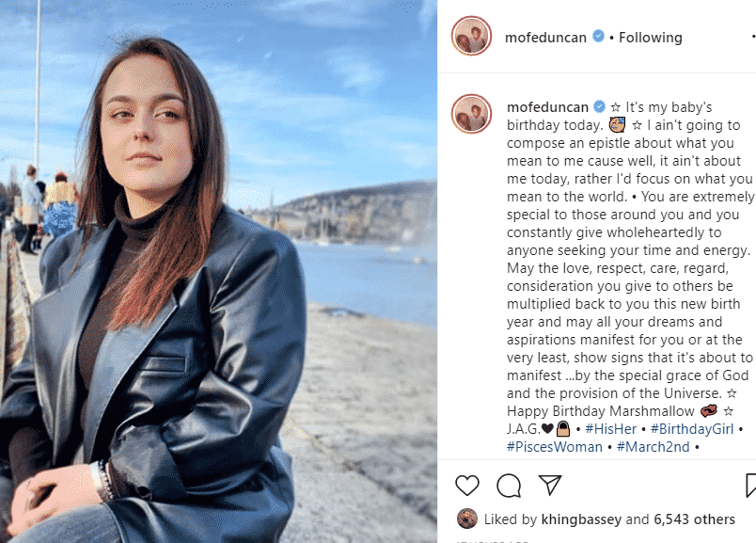Click the mofeduncan avatar beside caption
Viewport: 756px width, 543px height.
coord(471,114)
